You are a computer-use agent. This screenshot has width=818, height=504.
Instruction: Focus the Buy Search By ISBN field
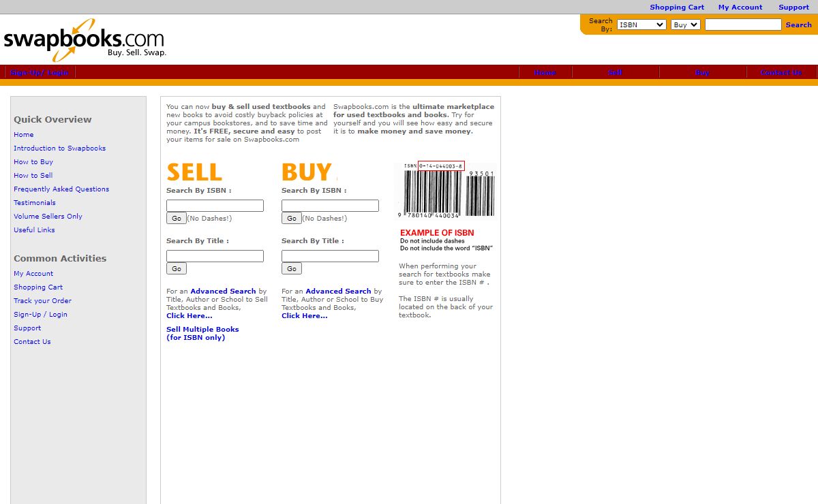[x=330, y=206]
